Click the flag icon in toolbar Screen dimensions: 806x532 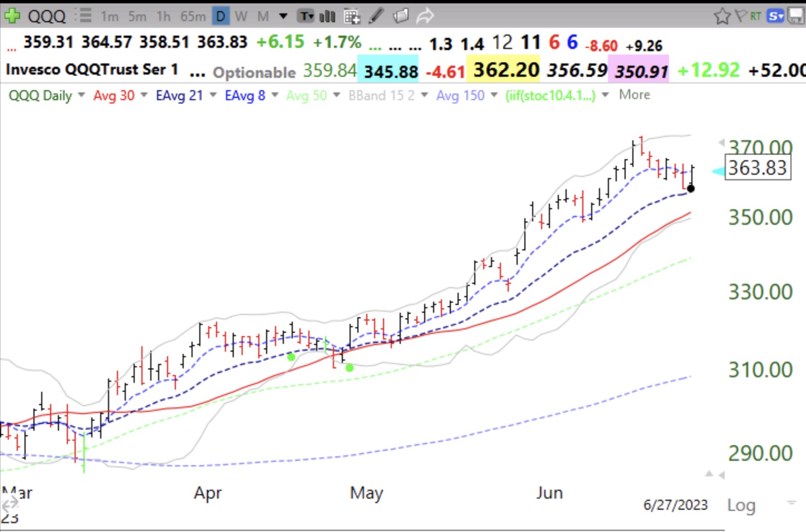[x=740, y=16]
